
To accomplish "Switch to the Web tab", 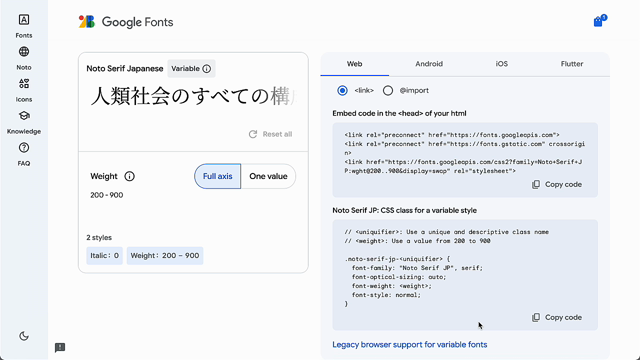I will tap(354, 64).
